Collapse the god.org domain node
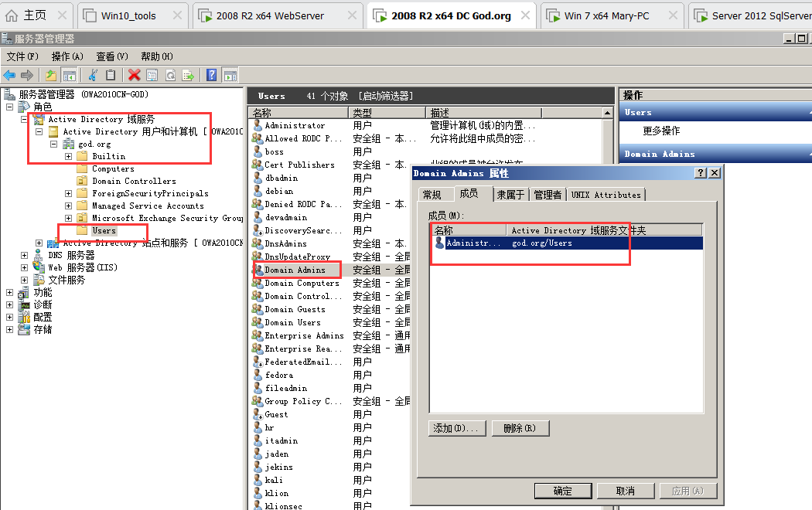812x510 pixels. pyautogui.click(x=53, y=144)
